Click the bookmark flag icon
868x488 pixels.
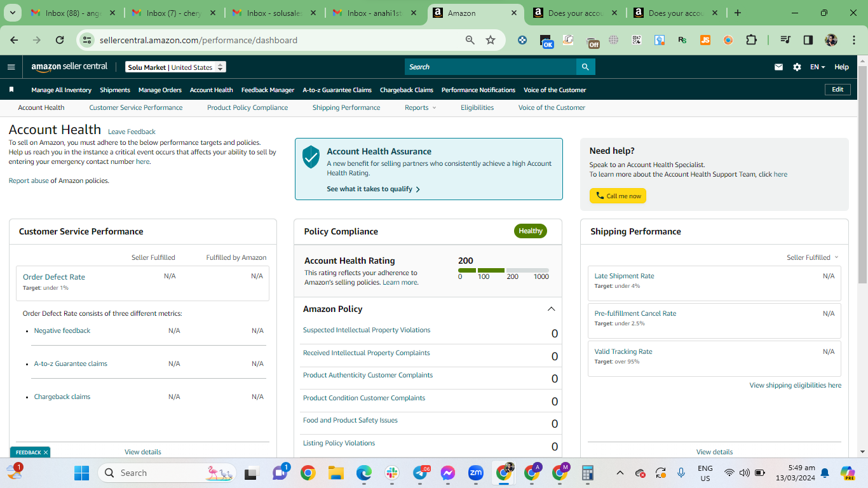click(11, 90)
